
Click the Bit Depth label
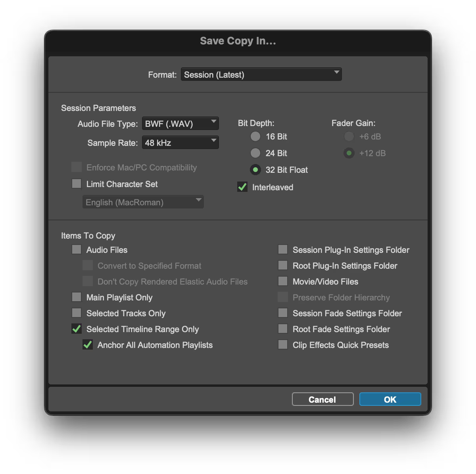pos(256,123)
